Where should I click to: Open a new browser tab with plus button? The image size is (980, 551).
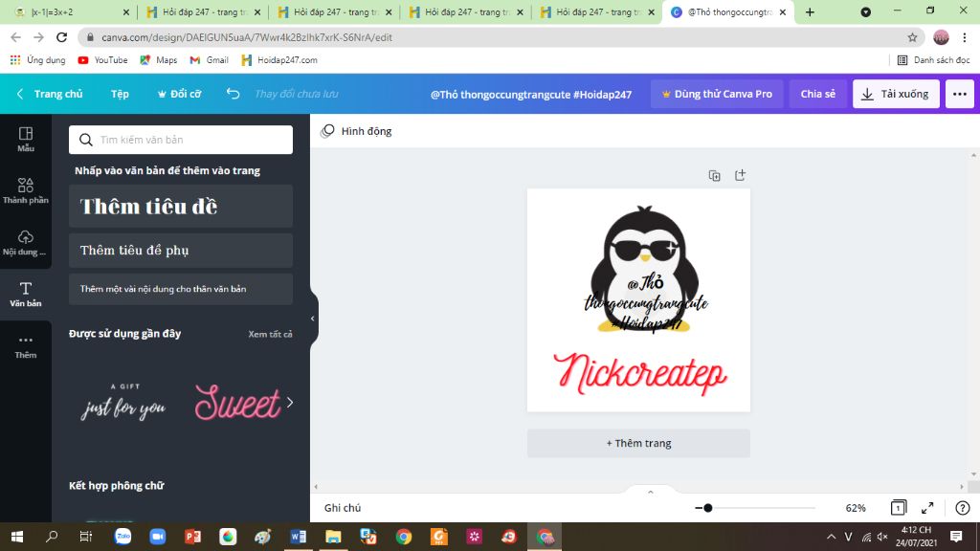click(810, 11)
